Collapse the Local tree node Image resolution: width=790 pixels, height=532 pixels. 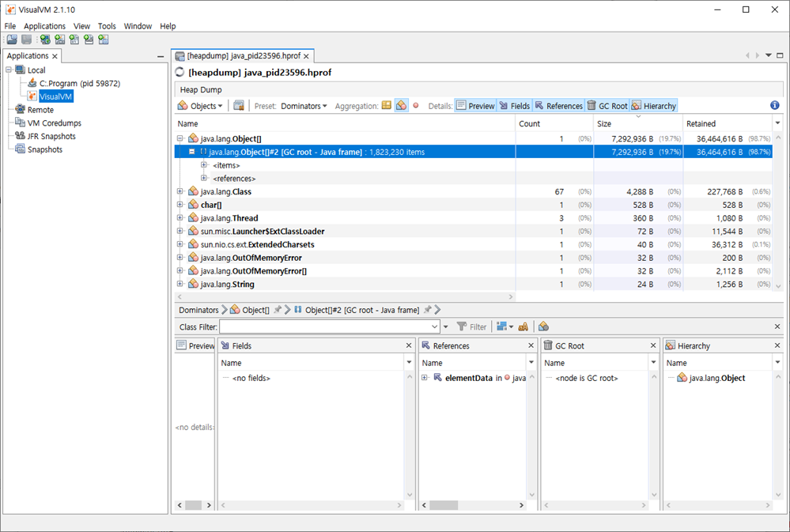click(9, 70)
